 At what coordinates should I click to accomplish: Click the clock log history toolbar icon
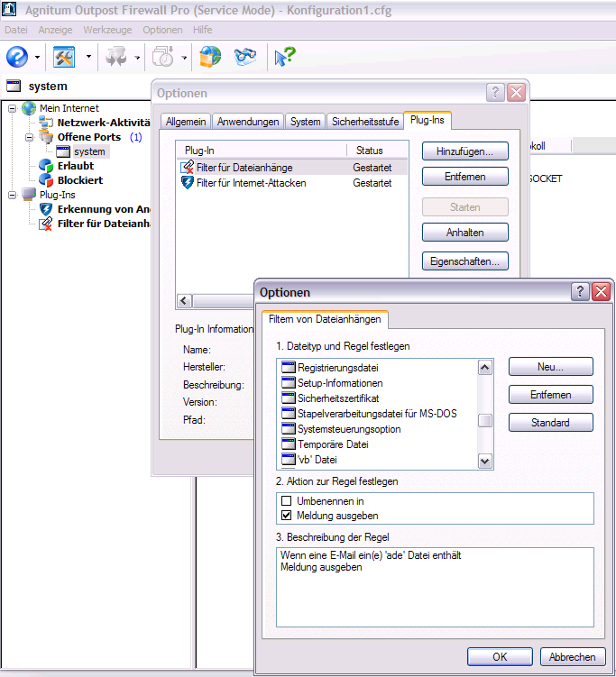(163, 57)
